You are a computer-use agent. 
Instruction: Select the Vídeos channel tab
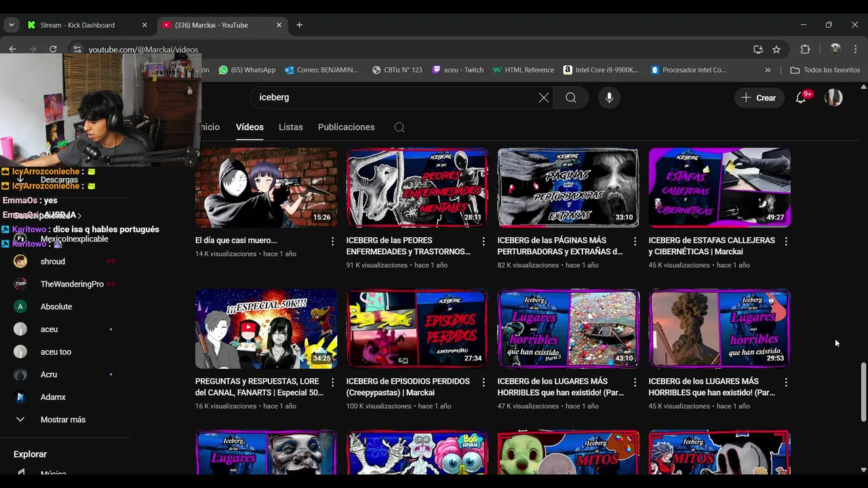[x=250, y=127]
